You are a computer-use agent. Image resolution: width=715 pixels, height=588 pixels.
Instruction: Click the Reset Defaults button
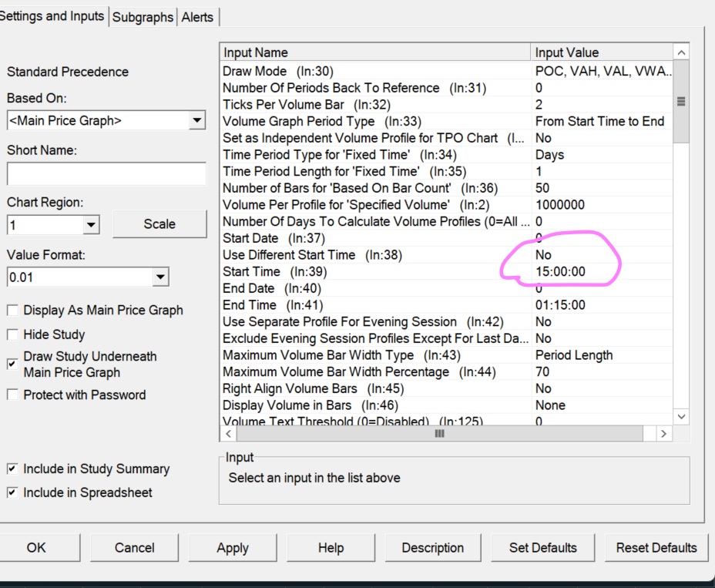coord(656,547)
